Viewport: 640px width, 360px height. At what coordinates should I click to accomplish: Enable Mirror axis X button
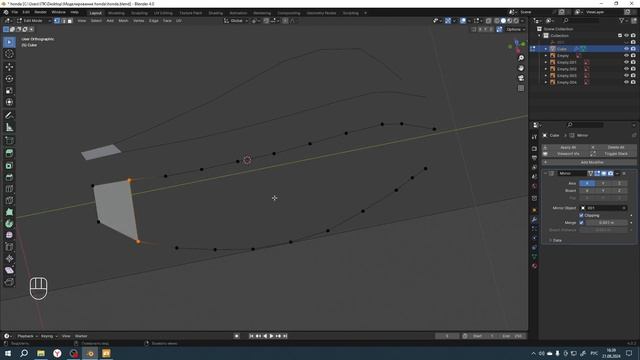point(587,183)
